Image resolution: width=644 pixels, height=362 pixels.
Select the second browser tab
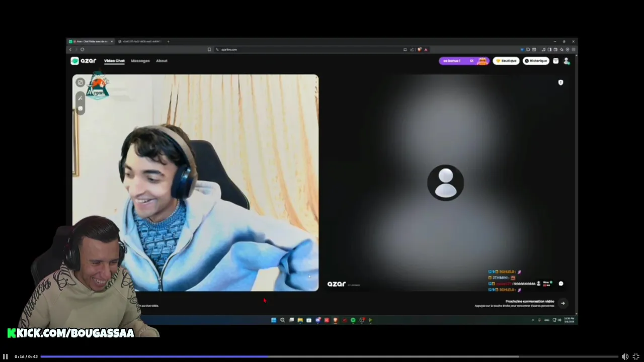tap(139, 41)
